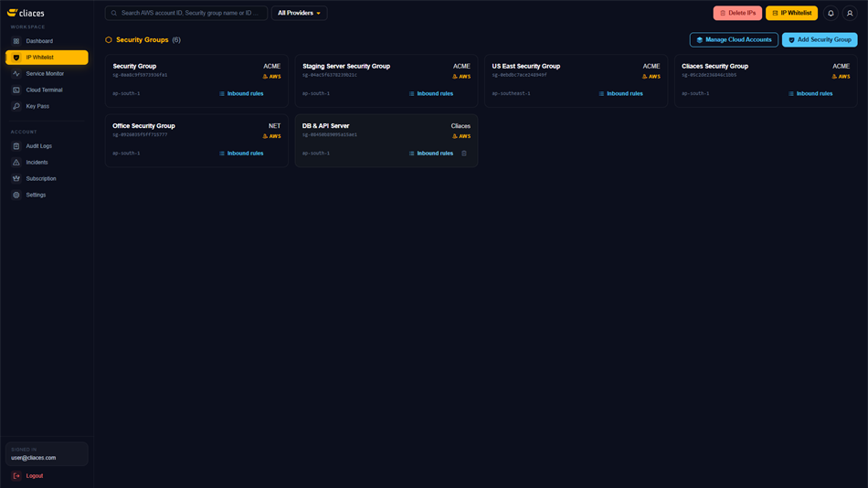Screen dimensions: 868x488
Task: Focus the AWS account ID search field
Action: (x=186, y=13)
